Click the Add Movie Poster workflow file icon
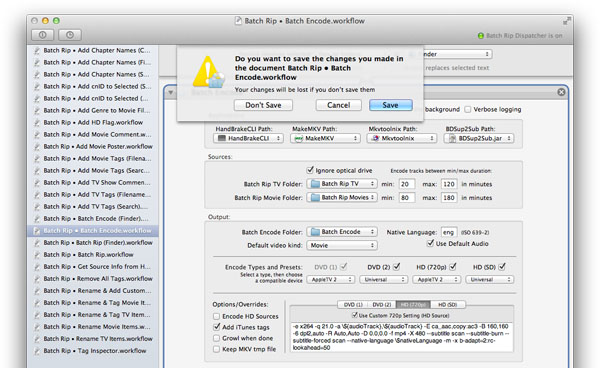Viewport: 600px width, 368px height. (x=37, y=147)
